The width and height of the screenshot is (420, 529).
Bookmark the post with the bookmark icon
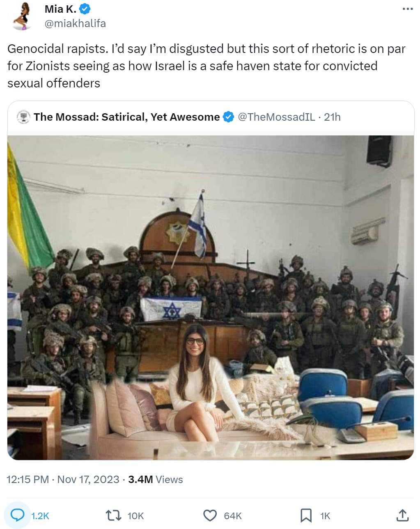(x=306, y=515)
